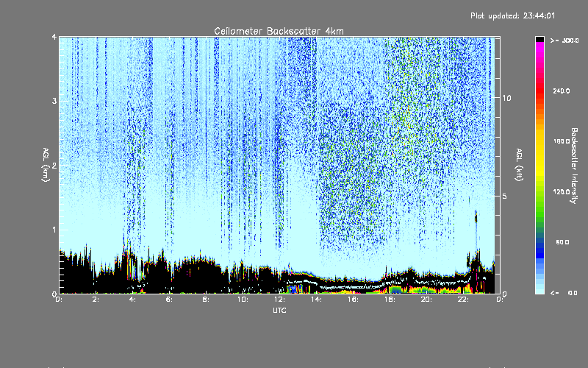
Task: Click the '1' km tick label on the left axis
Action: point(54,230)
